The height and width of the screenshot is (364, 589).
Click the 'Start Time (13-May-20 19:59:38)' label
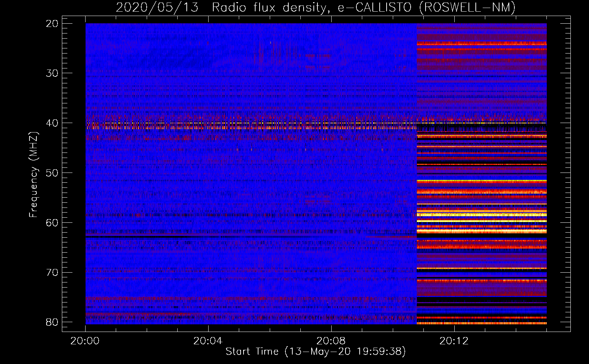point(316,352)
